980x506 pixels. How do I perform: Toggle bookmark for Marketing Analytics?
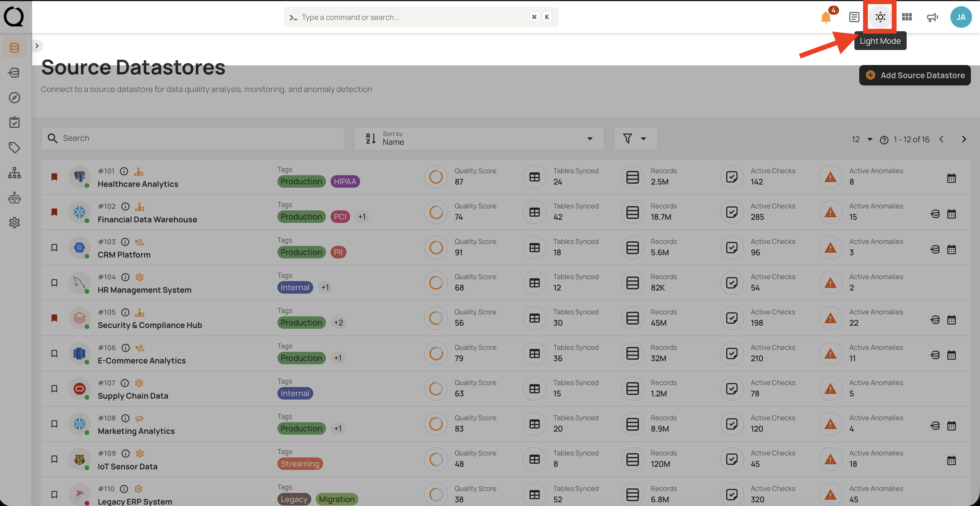(x=54, y=424)
